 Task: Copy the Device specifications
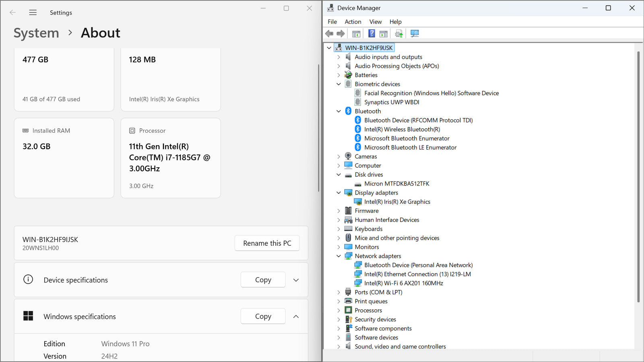(x=263, y=280)
